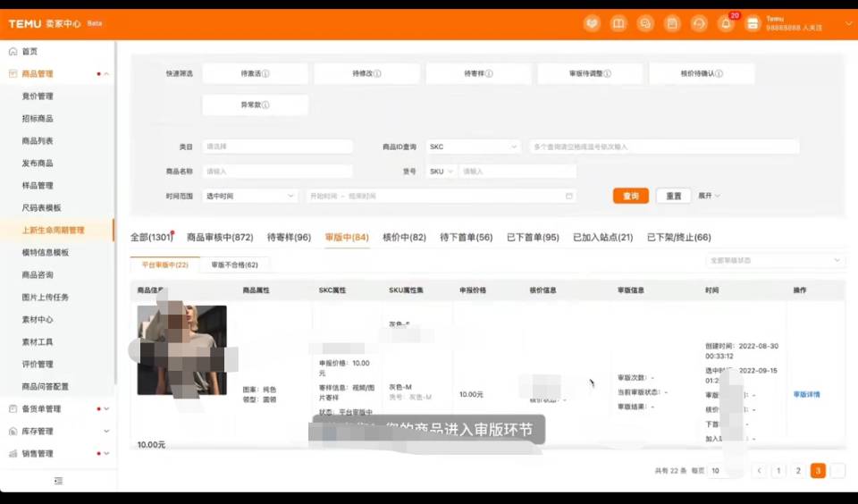Click the product thumbnail image
The width and height of the screenshot is (858, 504).
pos(181,350)
